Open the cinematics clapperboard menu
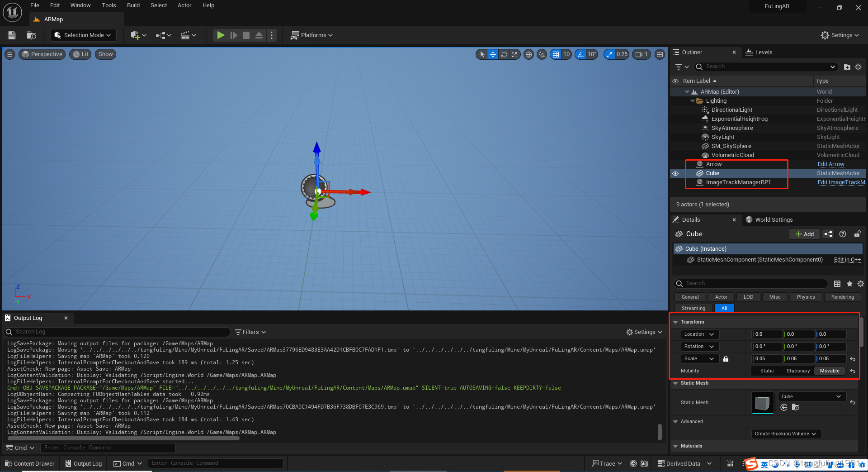 [188, 35]
